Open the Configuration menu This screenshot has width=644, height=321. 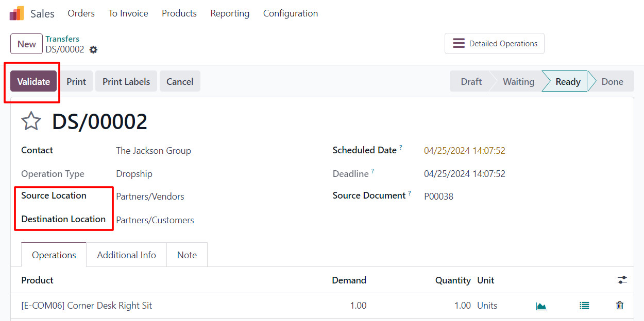tap(291, 13)
